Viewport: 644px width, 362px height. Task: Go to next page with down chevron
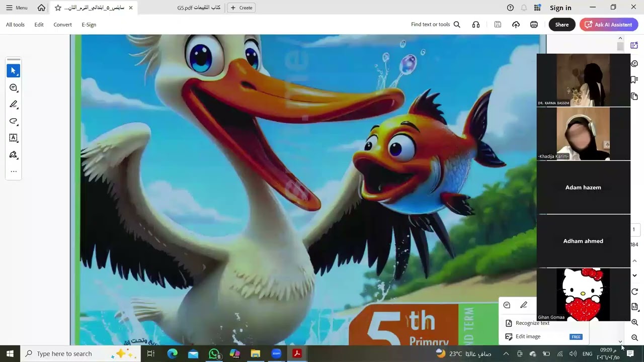pos(634,276)
